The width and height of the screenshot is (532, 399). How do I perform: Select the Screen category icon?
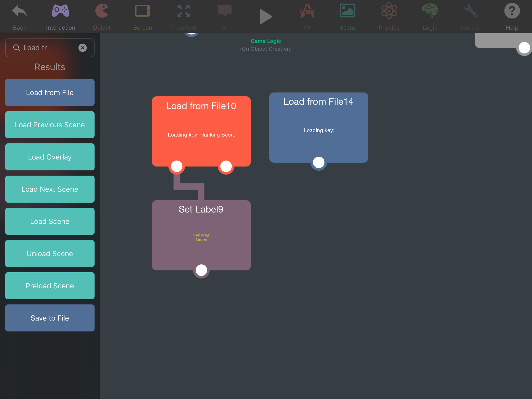[x=143, y=12]
